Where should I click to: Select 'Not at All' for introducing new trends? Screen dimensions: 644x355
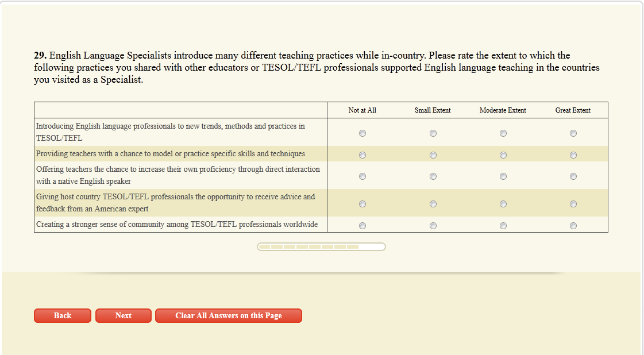(363, 133)
